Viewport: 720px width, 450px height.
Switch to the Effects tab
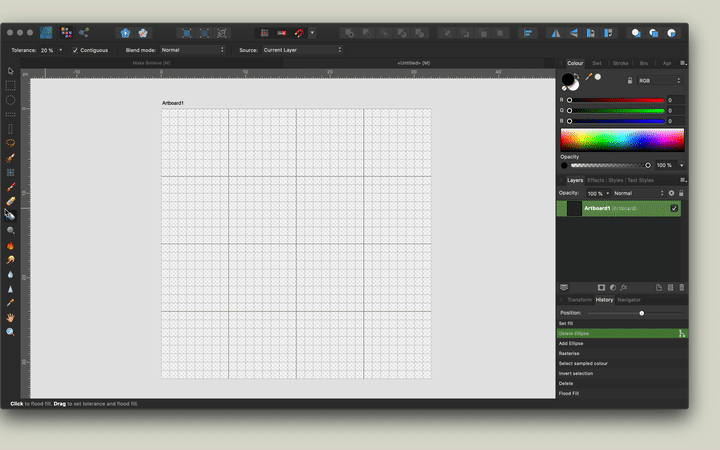pyautogui.click(x=596, y=180)
